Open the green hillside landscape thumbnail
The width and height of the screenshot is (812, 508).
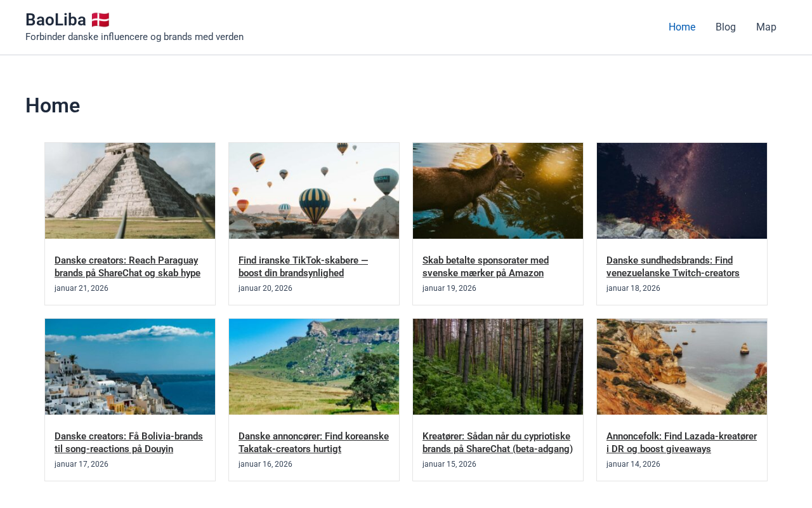coord(314,366)
